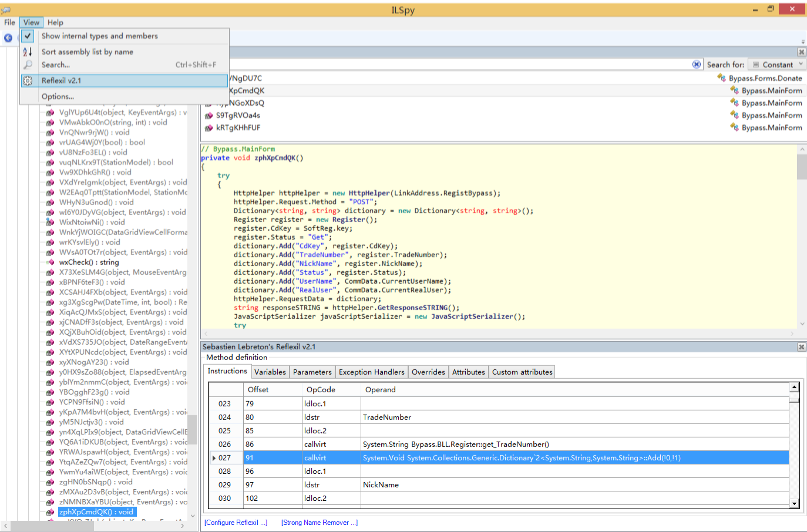Select wxCheck() : string in tree
The height and width of the screenshot is (532, 807).
89,262
